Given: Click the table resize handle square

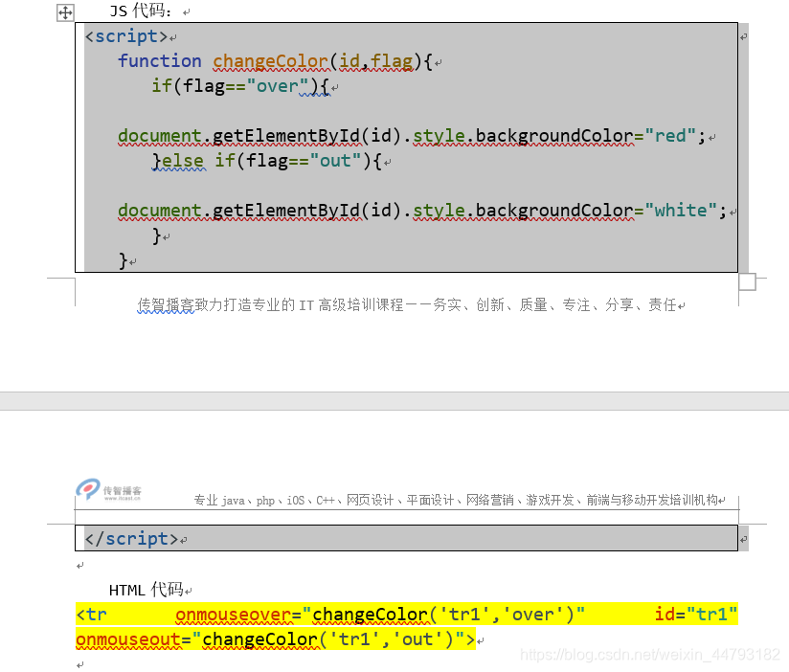Looking at the screenshot, I should tap(747, 281).
